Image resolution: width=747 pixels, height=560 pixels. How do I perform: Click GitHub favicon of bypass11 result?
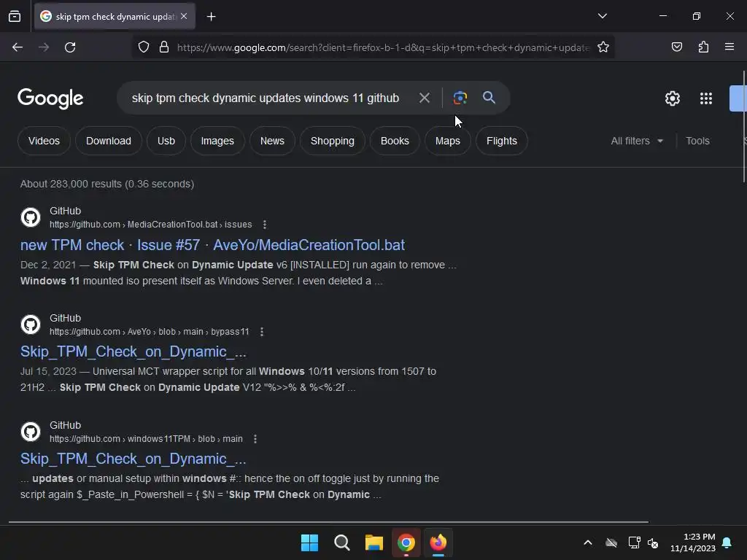pyautogui.click(x=31, y=324)
